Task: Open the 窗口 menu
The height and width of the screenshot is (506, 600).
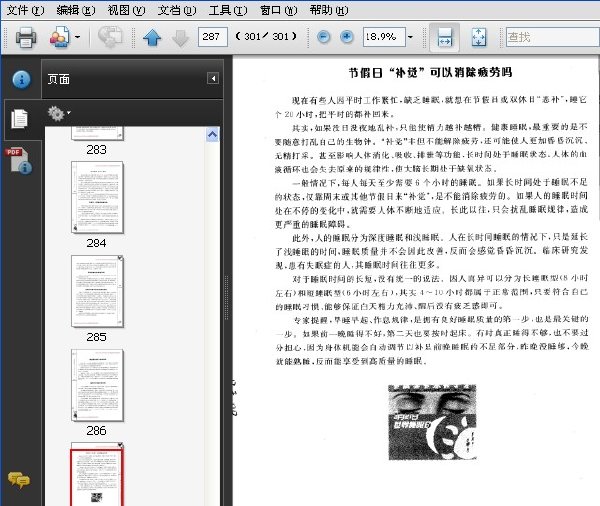Action: [x=279, y=10]
